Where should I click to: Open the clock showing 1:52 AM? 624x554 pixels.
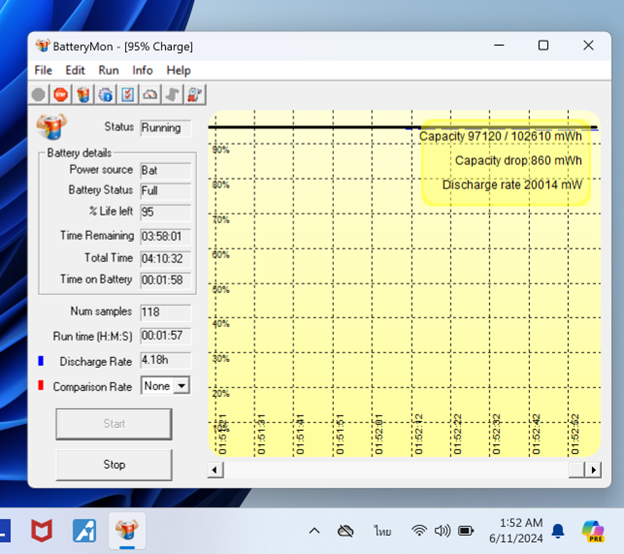coord(516,530)
